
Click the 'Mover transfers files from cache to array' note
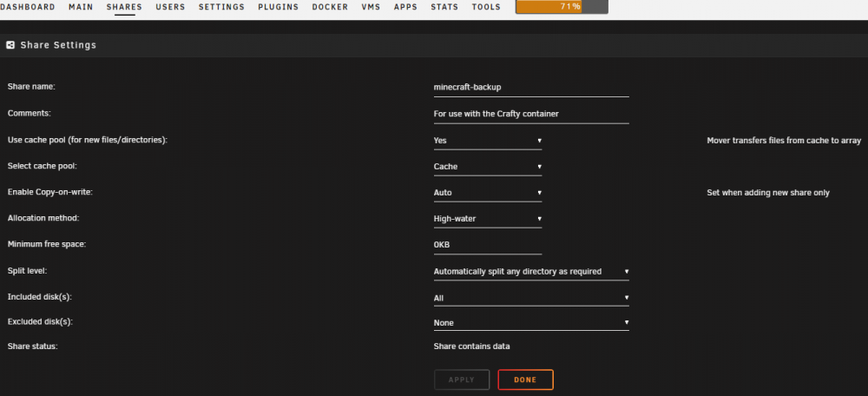tap(784, 141)
